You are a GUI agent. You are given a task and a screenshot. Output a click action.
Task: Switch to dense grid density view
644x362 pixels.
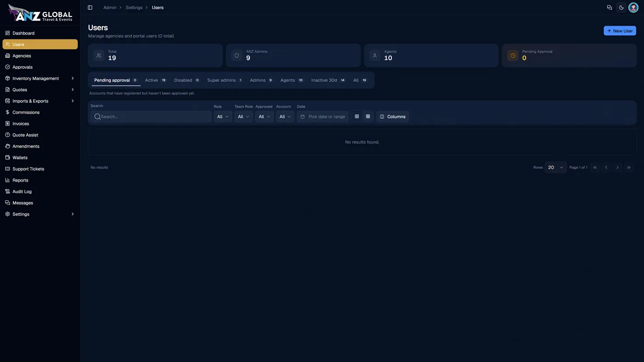tap(368, 117)
